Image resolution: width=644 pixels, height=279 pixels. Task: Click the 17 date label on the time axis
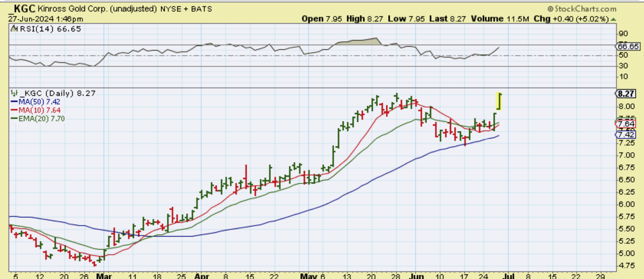coord(464,276)
